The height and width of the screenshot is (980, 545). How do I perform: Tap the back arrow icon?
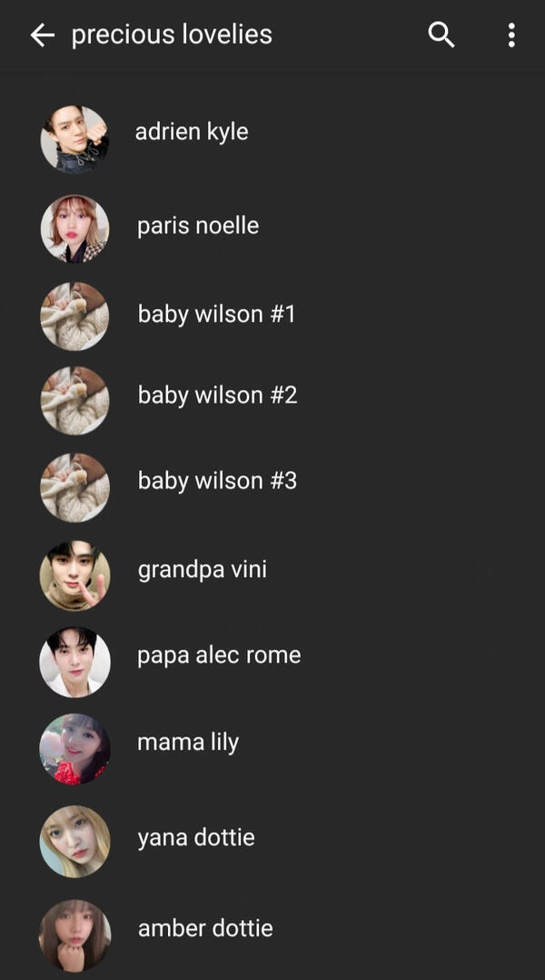tap(43, 35)
